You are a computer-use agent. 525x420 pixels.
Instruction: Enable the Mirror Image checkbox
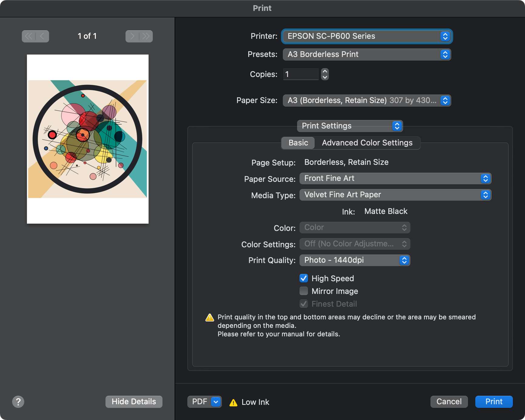coord(304,291)
